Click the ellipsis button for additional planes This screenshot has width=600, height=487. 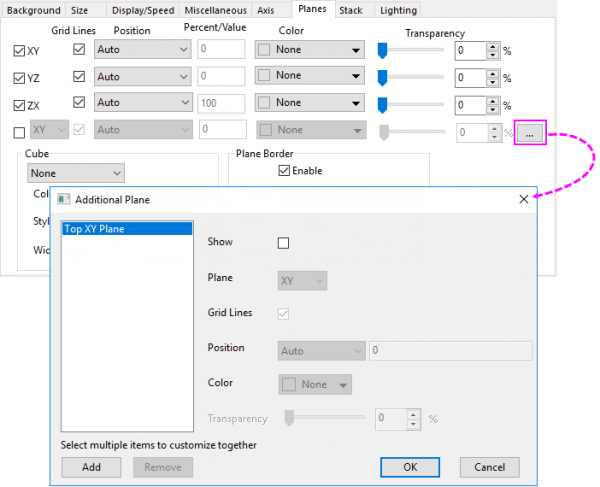coord(530,131)
